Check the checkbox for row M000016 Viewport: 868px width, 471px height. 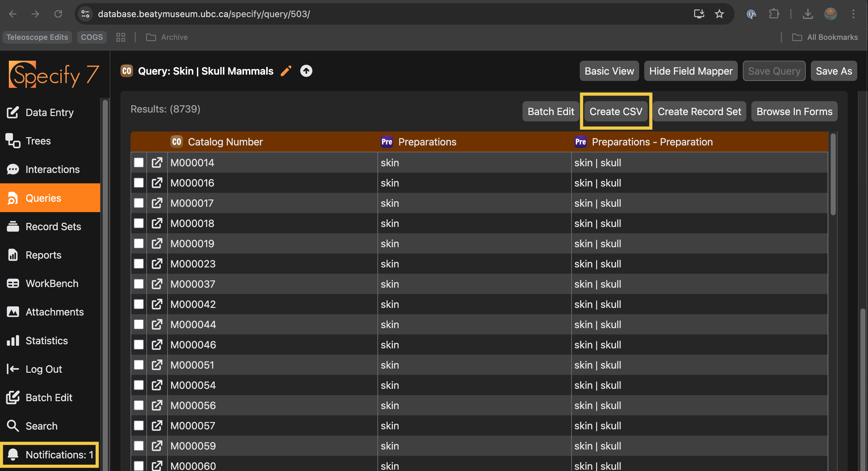138,183
